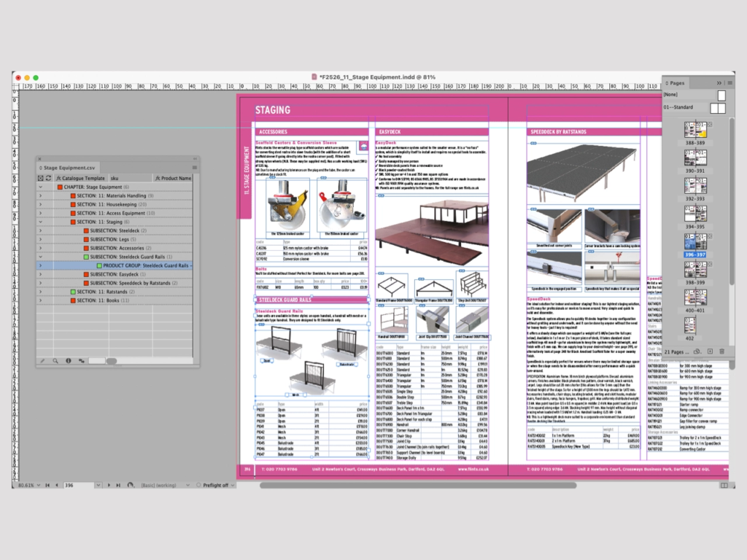This screenshot has width=747, height=560.
Task: Open the [Basic] (working) preflight profile dropdown
Action: (187, 485)
